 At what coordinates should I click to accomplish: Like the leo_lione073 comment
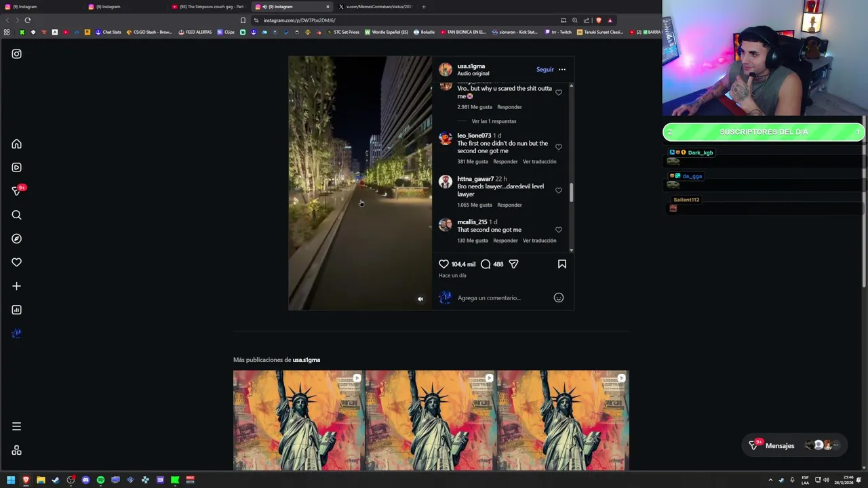point(559,147)
